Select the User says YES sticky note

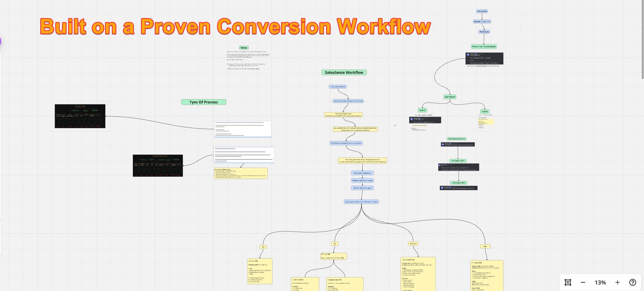pos(260,271)
